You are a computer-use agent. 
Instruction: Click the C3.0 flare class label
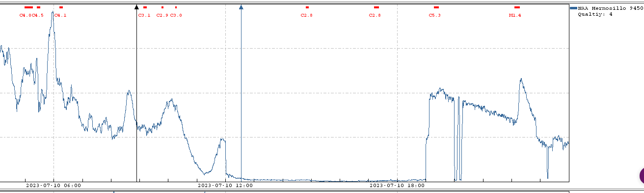(176, 16)
